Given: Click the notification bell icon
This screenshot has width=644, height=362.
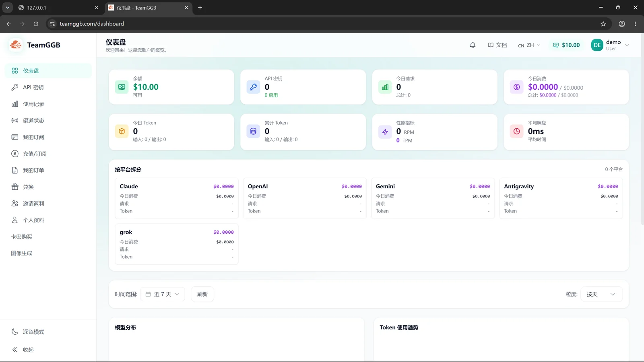Looking at the screenshot, I should [473, 45].
